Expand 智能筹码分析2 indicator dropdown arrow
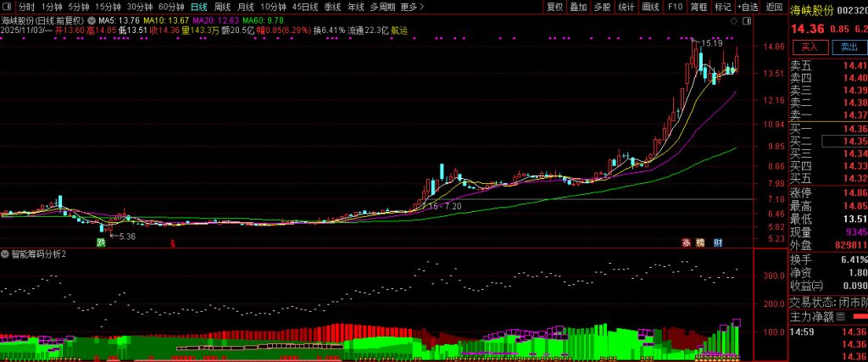868x362 pixels. point(5,254)
